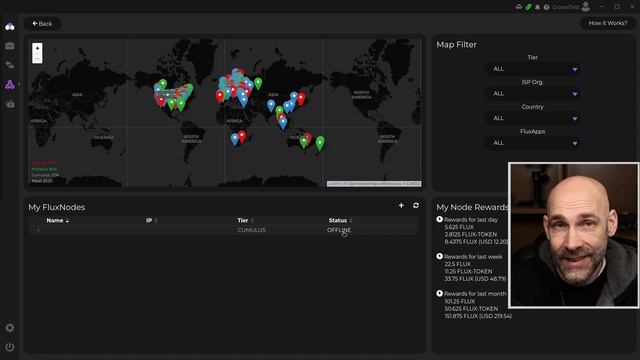Go back with the Back button
640x360 pixels.
pos(42,24)
